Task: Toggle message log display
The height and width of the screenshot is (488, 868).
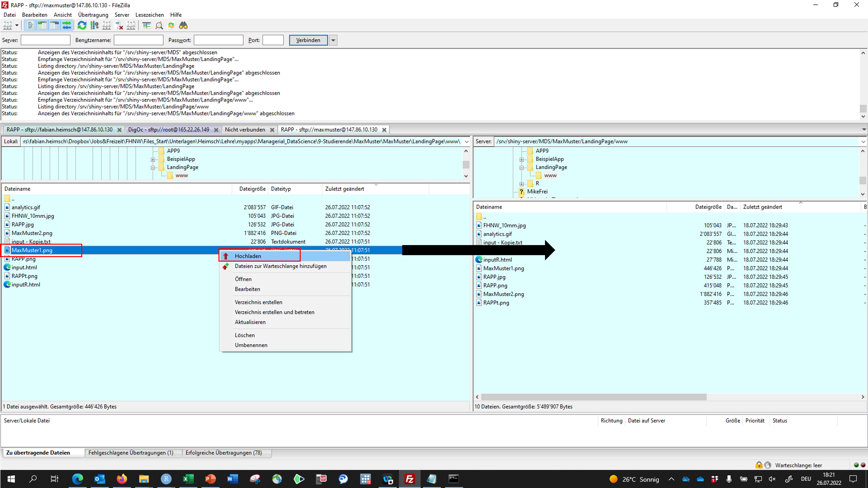Action: (30, 25)
